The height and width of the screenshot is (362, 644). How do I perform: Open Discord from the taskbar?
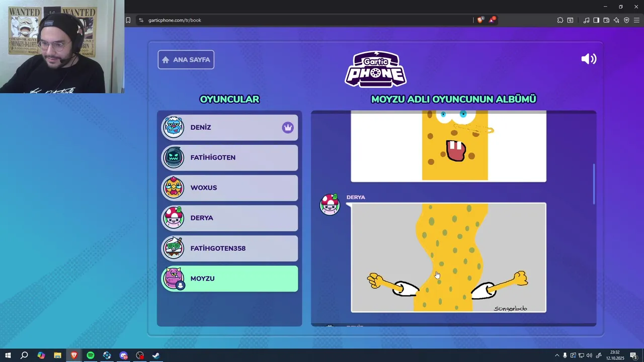click(x=124, y=355)
